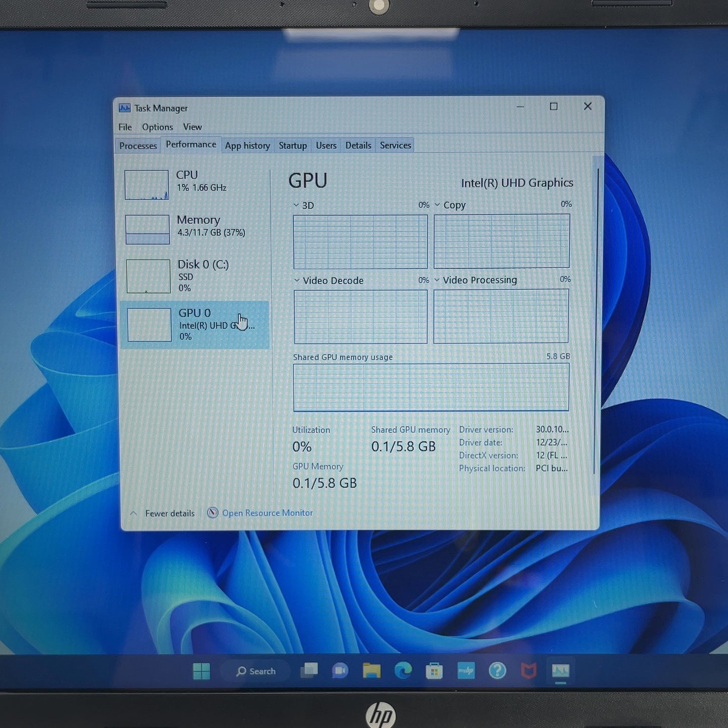Click the Physical location PCI bu... value

[552, 468]
